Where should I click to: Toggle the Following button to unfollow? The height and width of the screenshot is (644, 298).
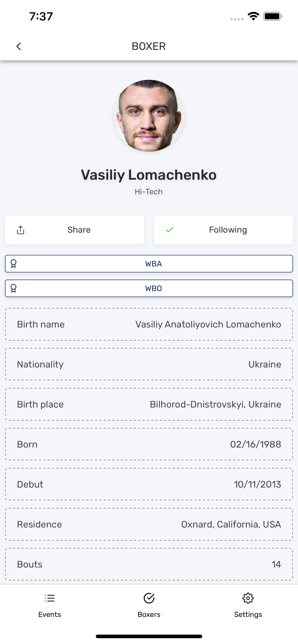pos(223,230)
